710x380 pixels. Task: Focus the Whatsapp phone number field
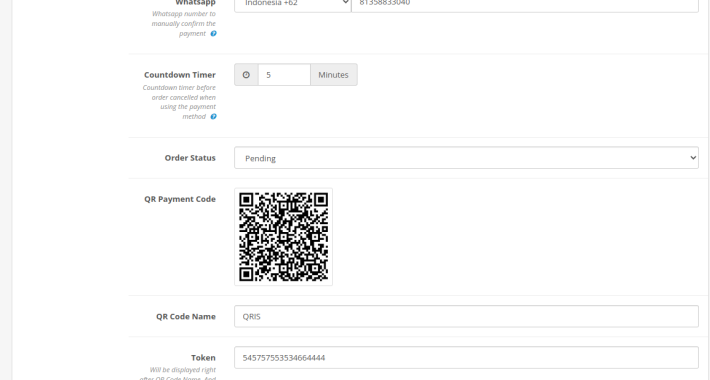[x=525, y=5]
